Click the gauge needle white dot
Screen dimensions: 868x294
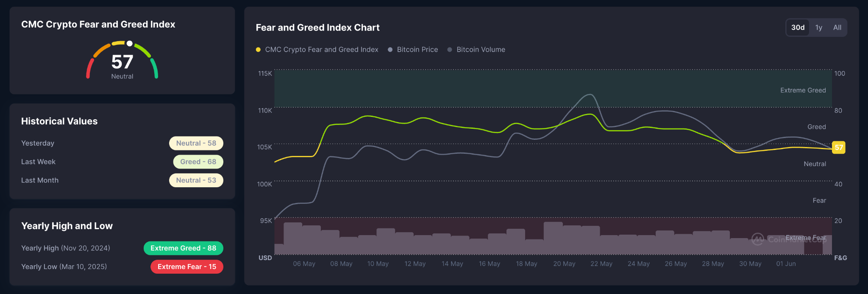(130, 43)
